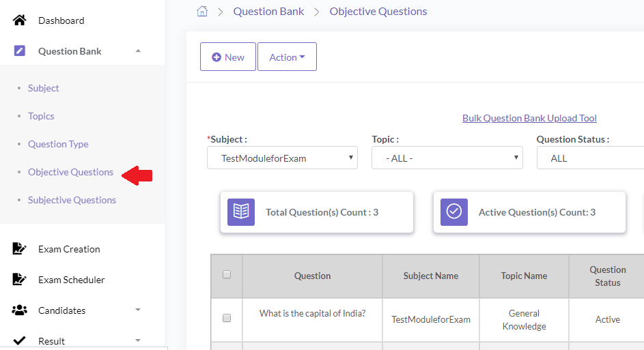Open the Bulk Question Bank Upload Tool link

click(529, 118)
